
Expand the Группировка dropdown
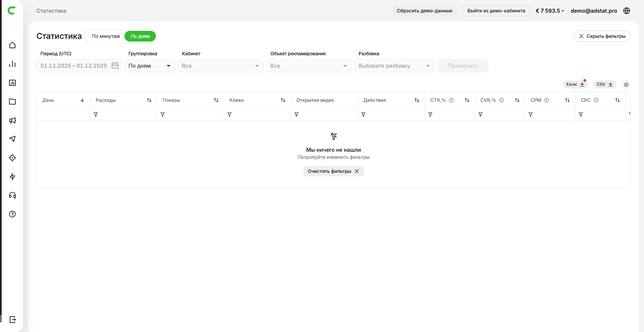pos(150,66)
